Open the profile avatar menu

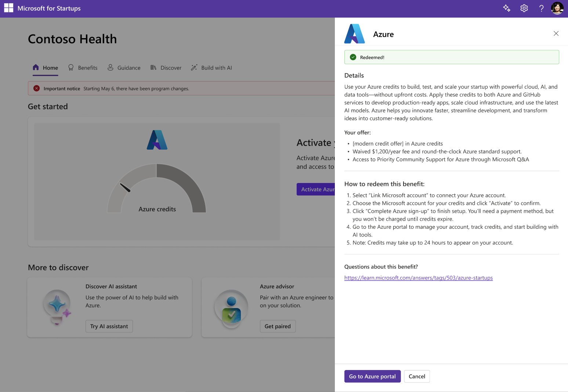coord(557,8)
